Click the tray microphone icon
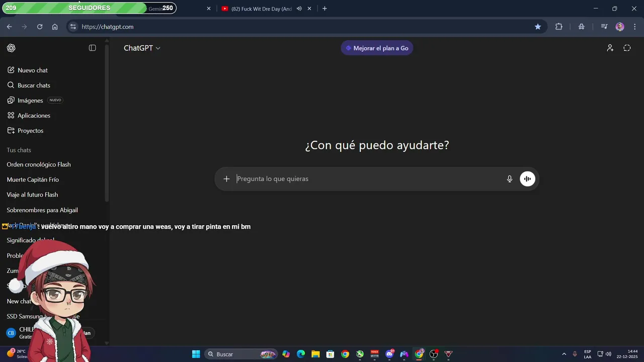Viewport: 644px width, 362px height. [x=575, y=354]
